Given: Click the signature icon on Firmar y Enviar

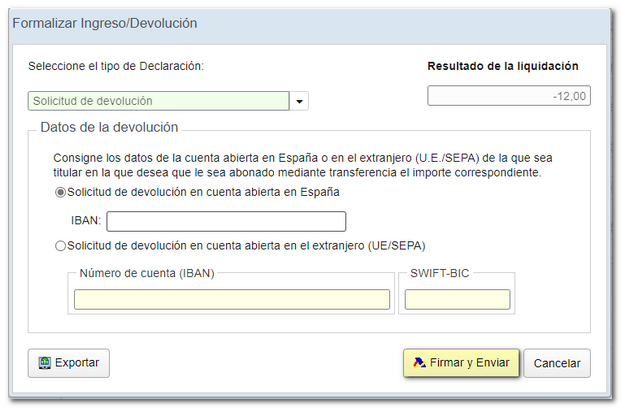Looking at the screenshot, I should point(420,362).
